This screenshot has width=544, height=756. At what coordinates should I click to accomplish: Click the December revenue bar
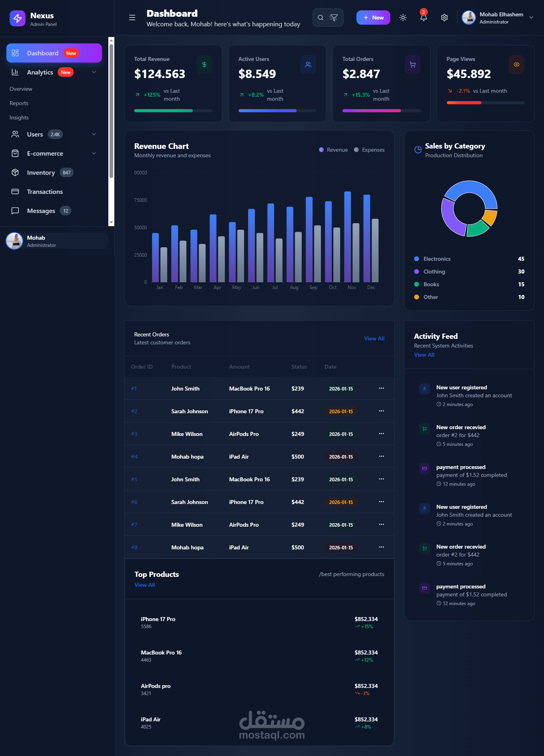click(x=367, y=238)
